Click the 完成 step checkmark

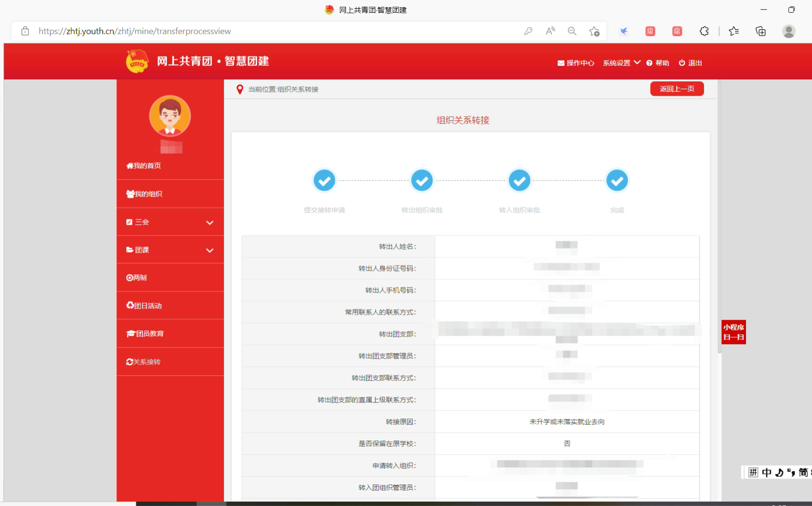coord(617,180)
